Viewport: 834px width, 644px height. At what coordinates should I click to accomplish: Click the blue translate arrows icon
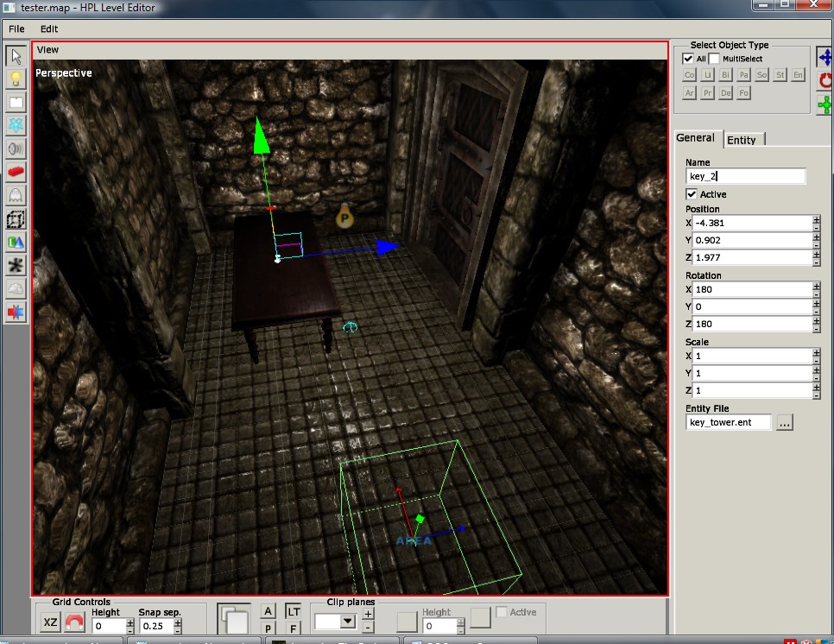pyautogui.click(x=825, y=57)
